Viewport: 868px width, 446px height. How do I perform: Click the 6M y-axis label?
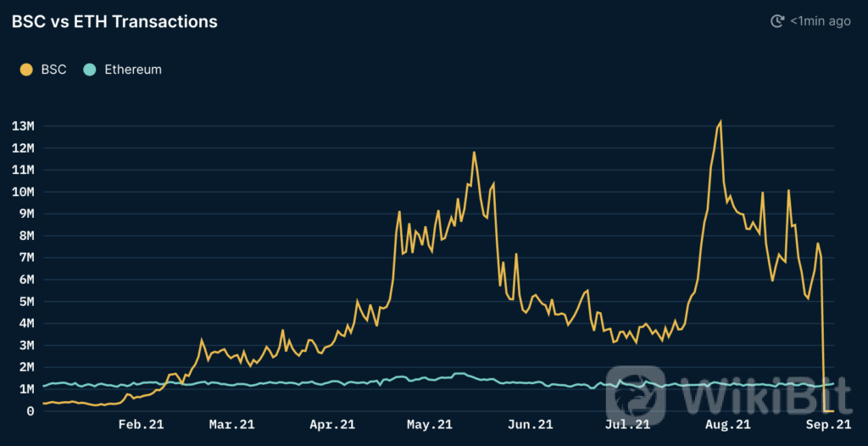click(x=26, y=280)
